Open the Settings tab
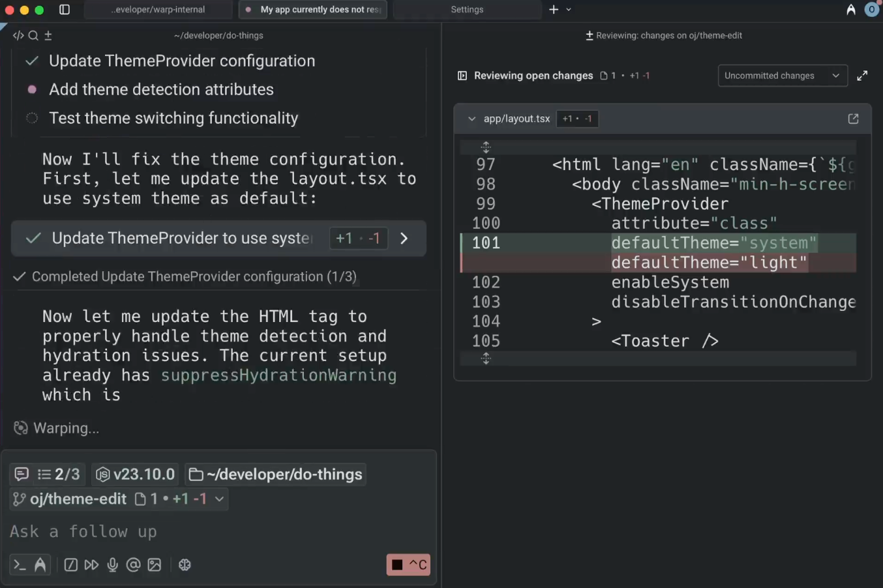Image resolution: width=883 pixels, height=588 pixels. click(x=467, y=10)
